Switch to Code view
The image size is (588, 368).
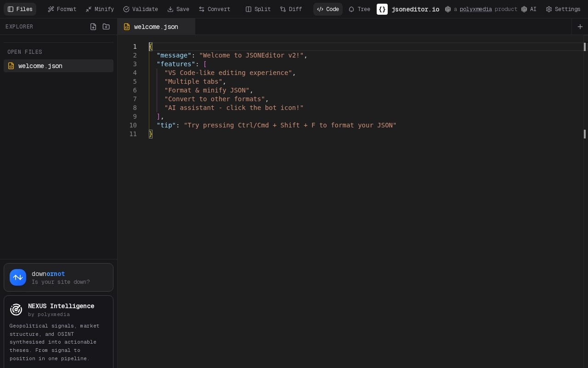coord(328,9)
